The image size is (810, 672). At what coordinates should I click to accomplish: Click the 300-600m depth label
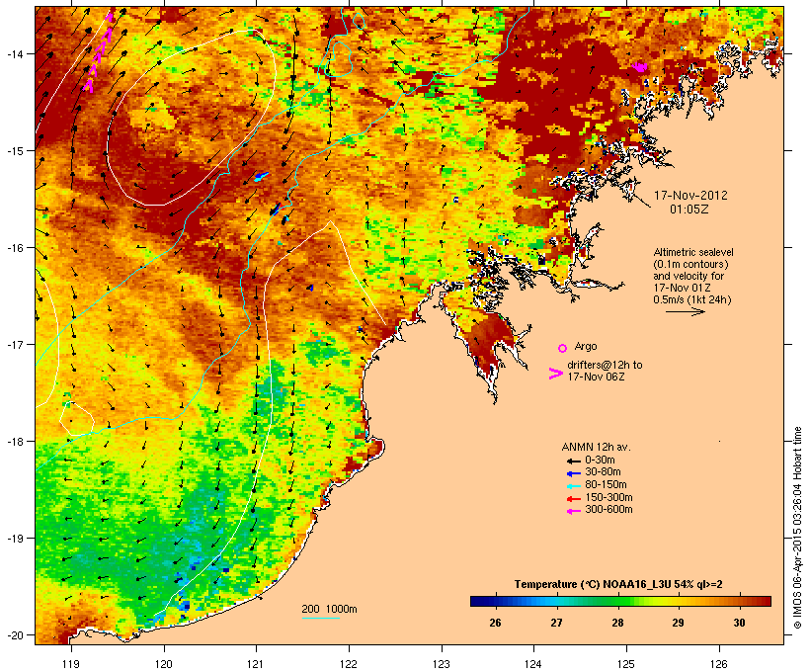click(x=608, y=510)
